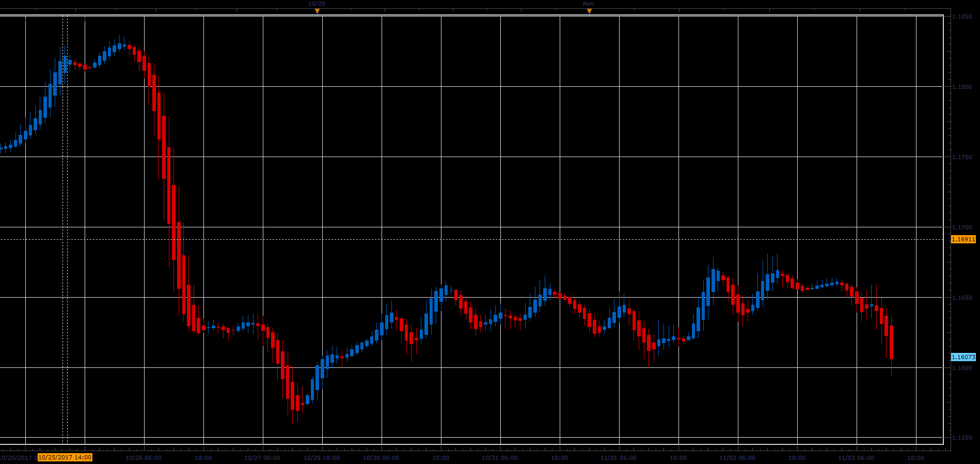Click the 10/26 06:00 time axis label
Image resolution: width=980 pixels, height=464 pixels.
[144, 458]
